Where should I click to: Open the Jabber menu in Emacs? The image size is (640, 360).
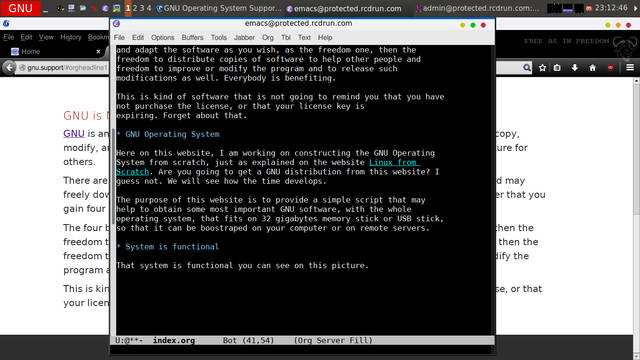pyautogui.click(x=244, y=38)
